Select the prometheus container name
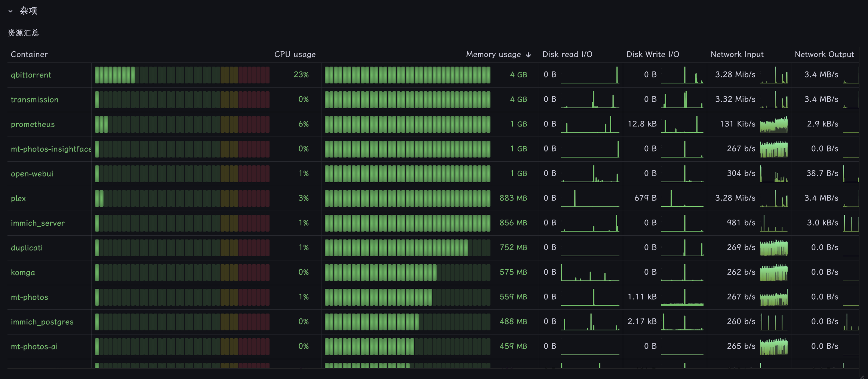The image size is (868, 379). pyautogui.click(x=33, y=124)
